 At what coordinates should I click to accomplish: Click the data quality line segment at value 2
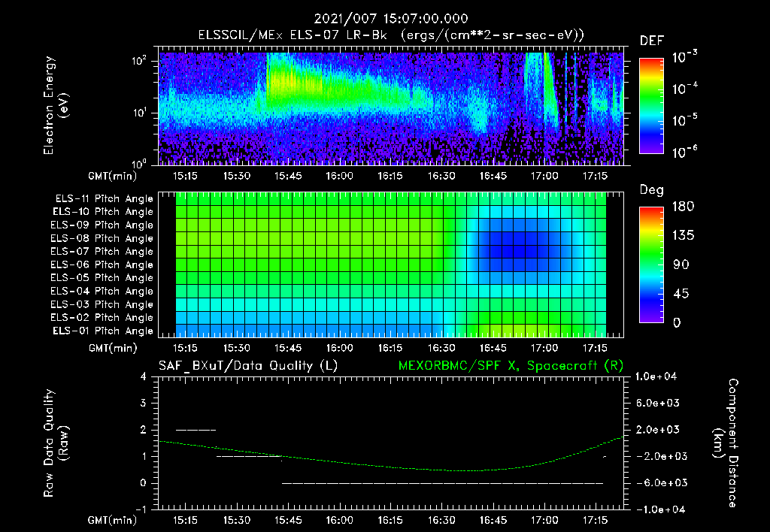click(x=196, y=430)
